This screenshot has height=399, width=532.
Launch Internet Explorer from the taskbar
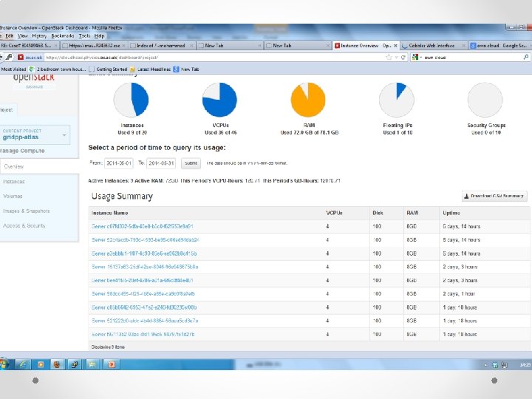coord(23,365)
